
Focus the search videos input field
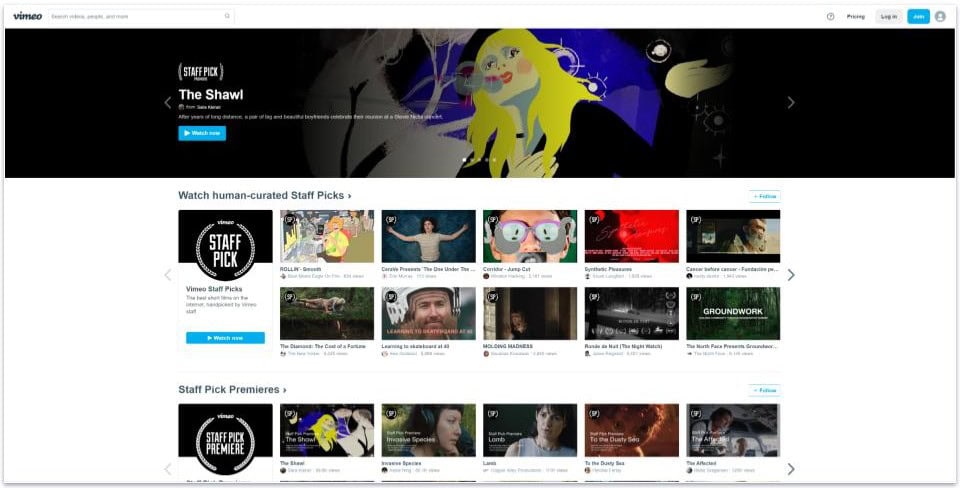tap(141, 17)
